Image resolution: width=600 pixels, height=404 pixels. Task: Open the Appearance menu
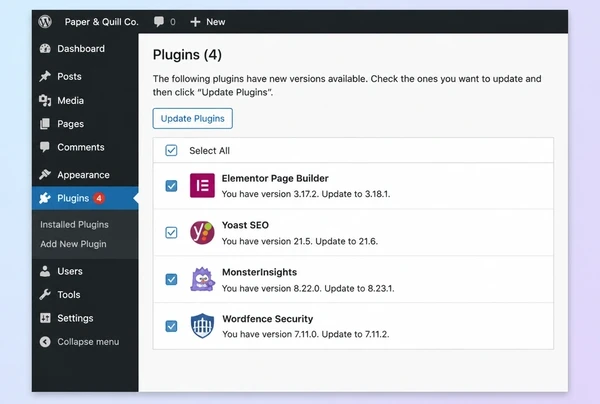85,174
